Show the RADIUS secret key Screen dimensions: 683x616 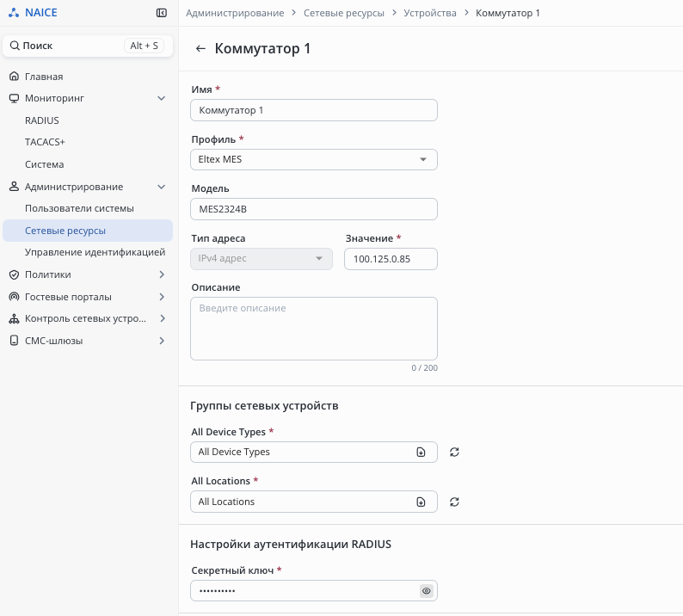(x=425, y=591)
